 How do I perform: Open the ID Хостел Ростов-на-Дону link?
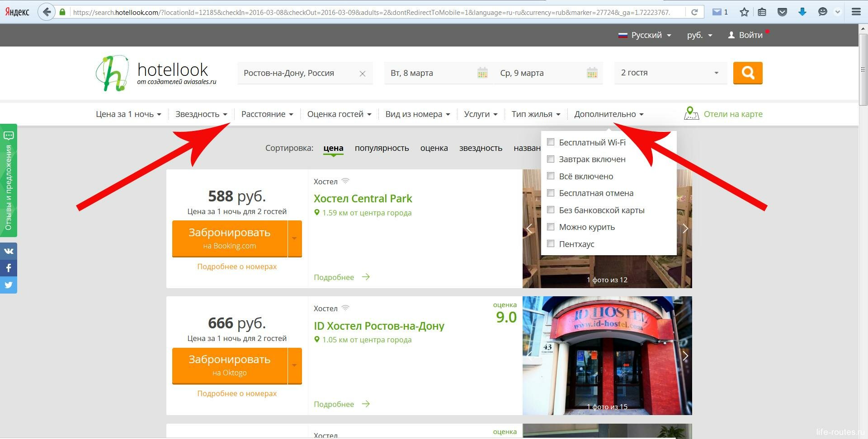click(x=379, y=326)
